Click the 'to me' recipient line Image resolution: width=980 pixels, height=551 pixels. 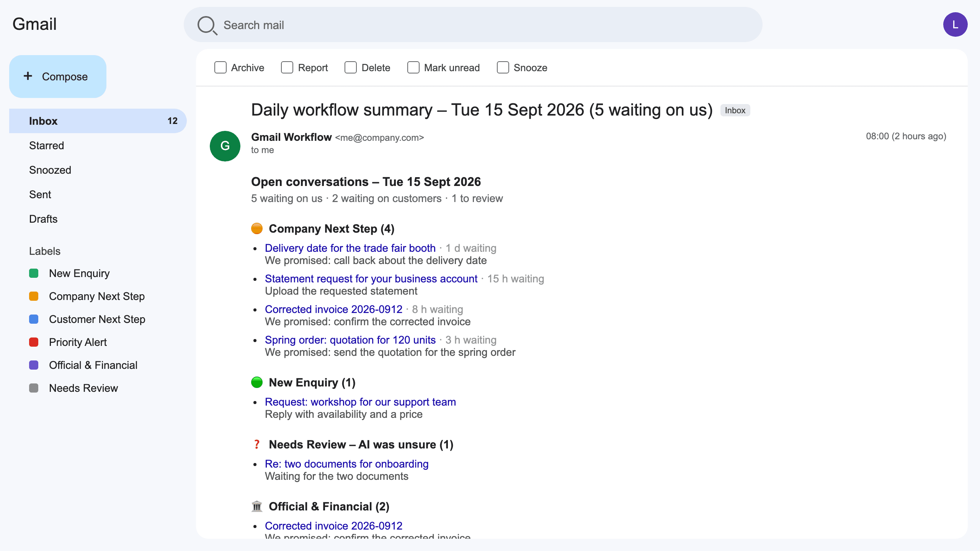point(263,150)
